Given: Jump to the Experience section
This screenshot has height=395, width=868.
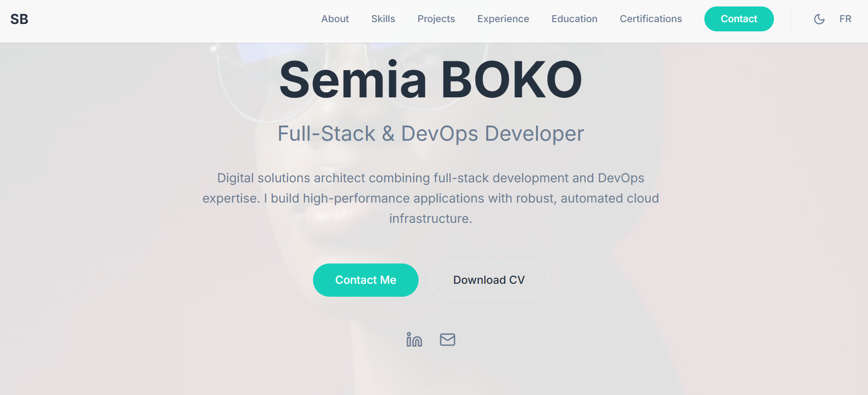Looking at the screenshot, I should (x=503, y=19).
